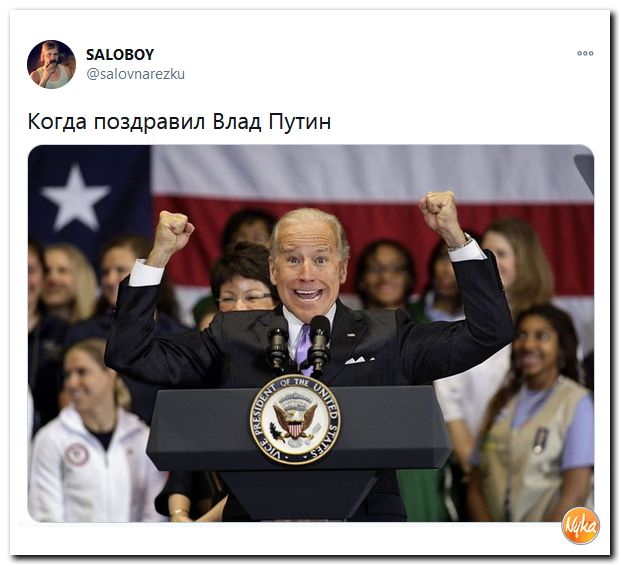Click the white star on the flag
Screen dimensions: 621x566
pos(76,198)
